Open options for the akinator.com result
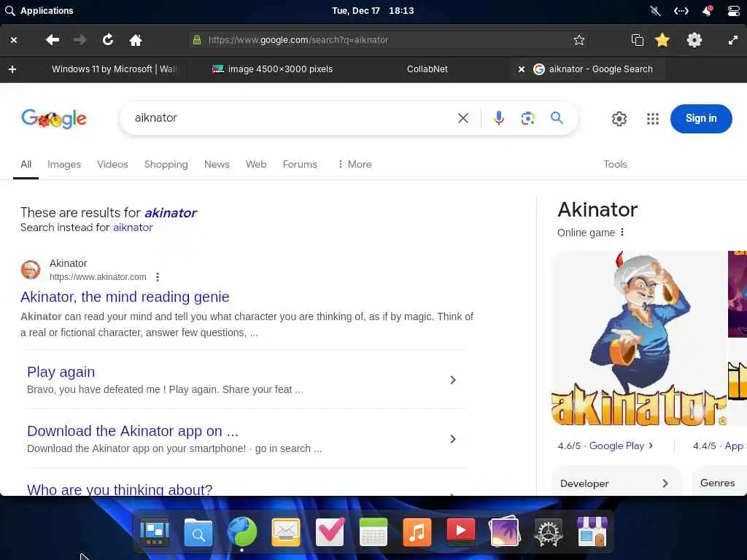This screenshot has width=747, height=560. point(158,277)
